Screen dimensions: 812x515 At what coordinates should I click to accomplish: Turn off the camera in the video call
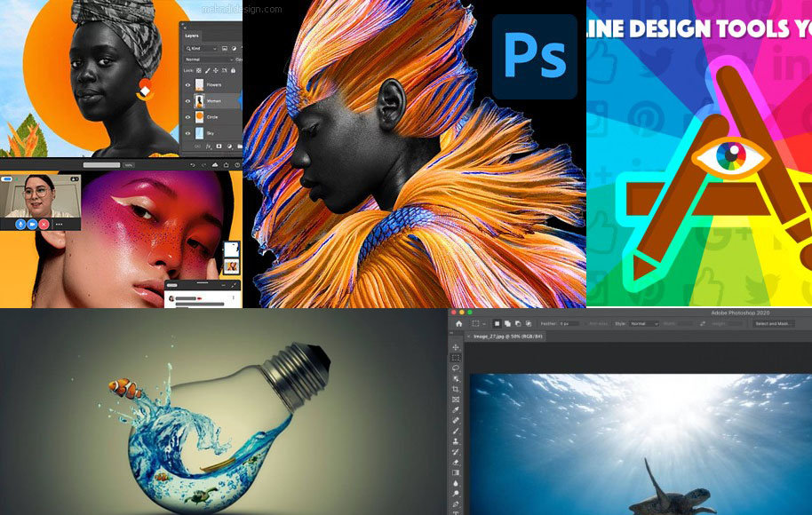pyautogui.click(x=32, y=224)
